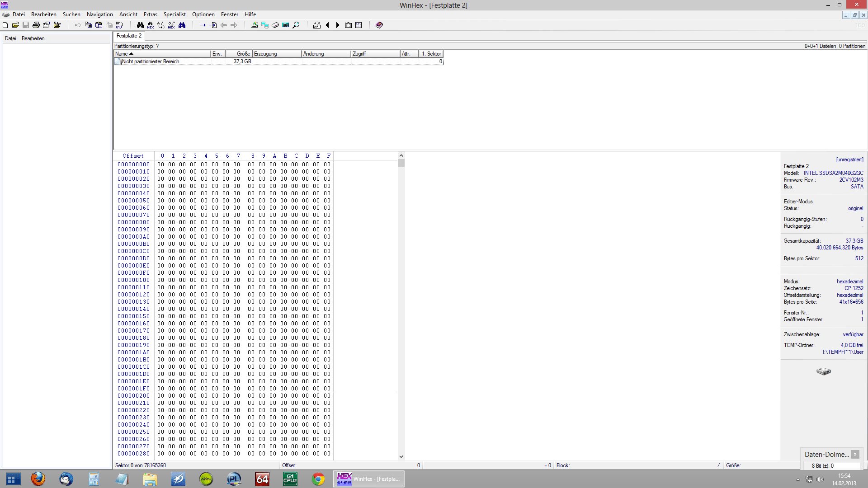The width and height of the screenshot is (868, 488).
Task: Select the Festplatte 2 tab
Action: coord(129,36)
